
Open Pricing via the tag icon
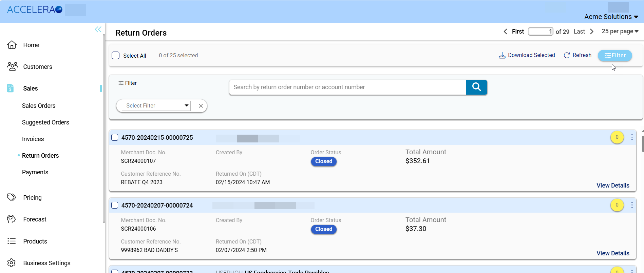tap(12, 197)
